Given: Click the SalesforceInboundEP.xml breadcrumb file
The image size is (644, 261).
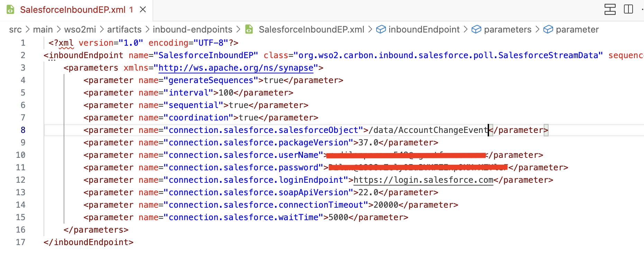Looking at the screenshot, I should pyautogui.click(x=311, y=29).
